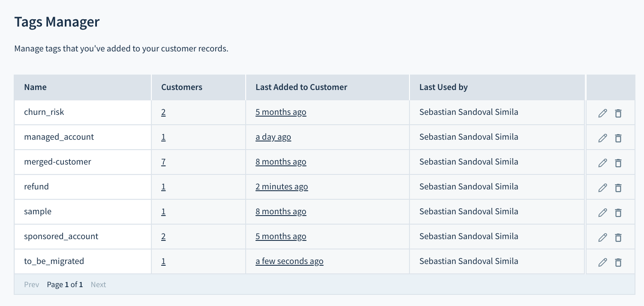
Task: Click Sebastian Sandoval Simila in to_be_migrated row
Action: (469, 261)
